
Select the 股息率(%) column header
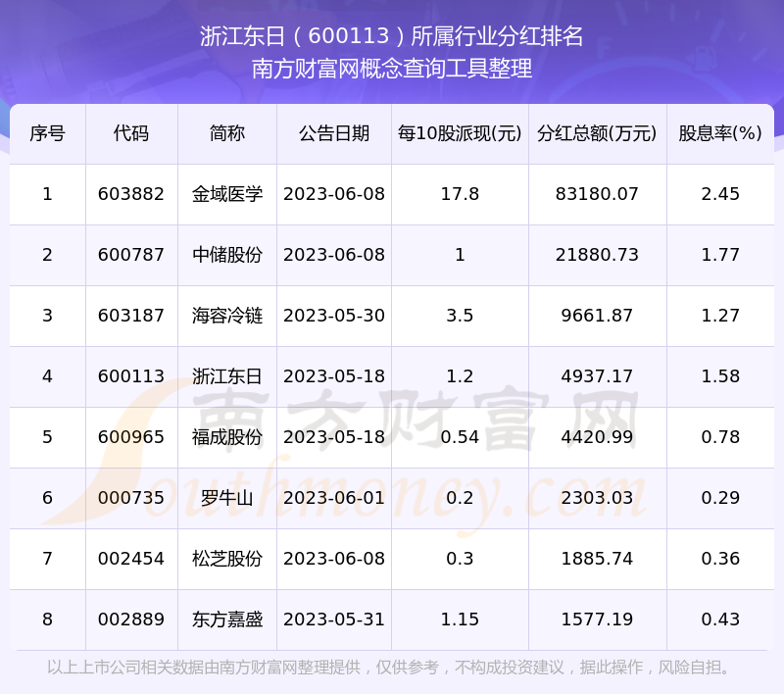click(720, 133)
